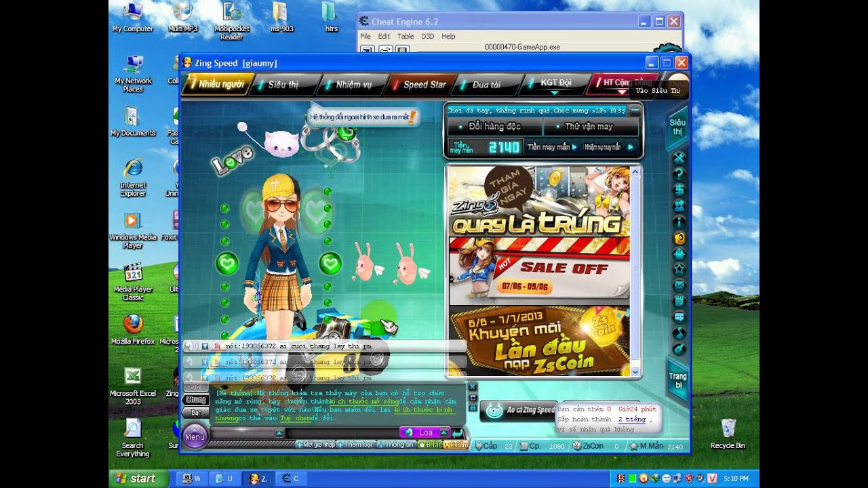Expand Nhiệm vụ may mắn arrow

(630, 146)
